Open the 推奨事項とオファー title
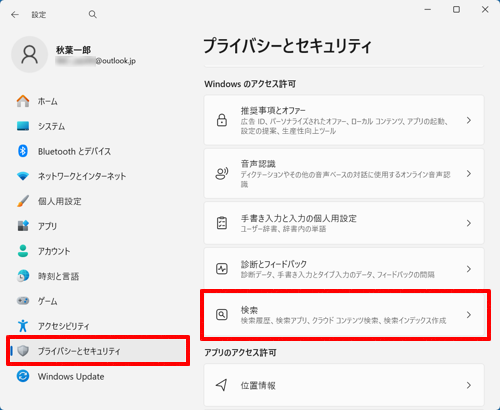 (273, 110)
